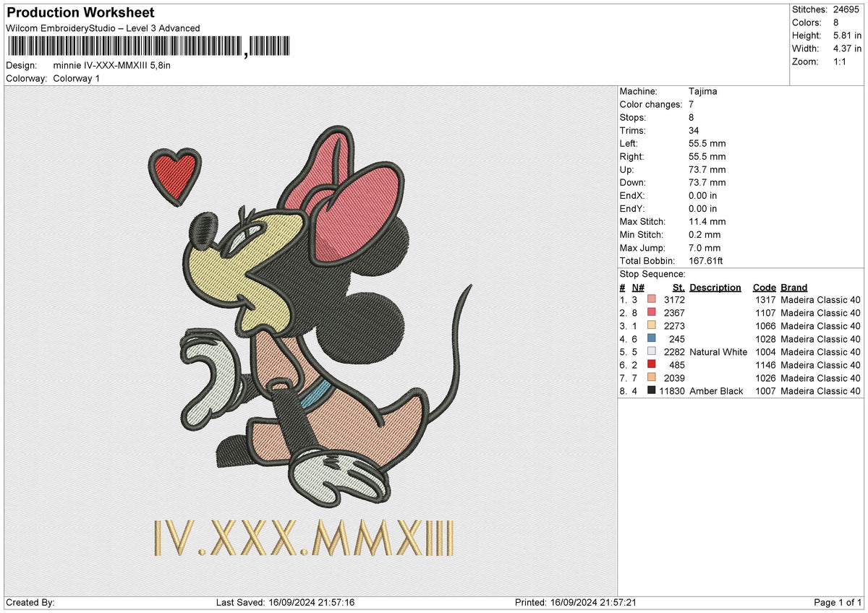
Task: Click the IV.XXX.MMXIII lettering in design
Action: click(x=305, y=538)
